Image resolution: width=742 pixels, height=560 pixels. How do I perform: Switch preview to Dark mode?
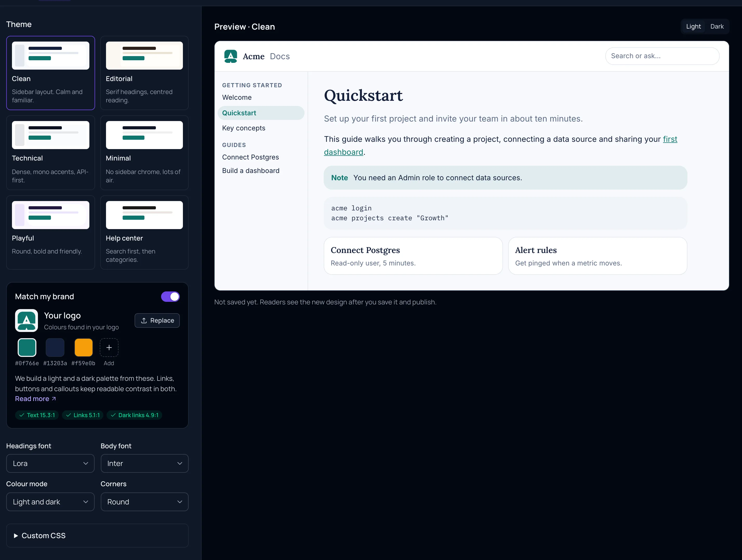(x=717, y=26)
